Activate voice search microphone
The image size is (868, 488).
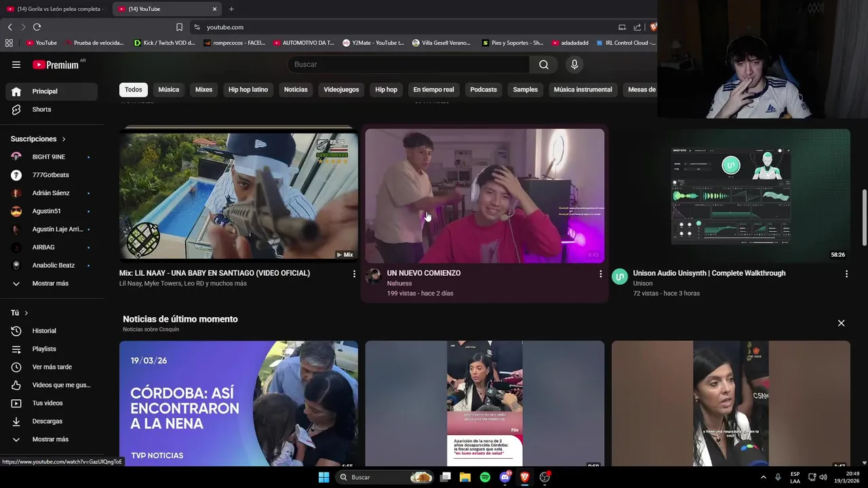pyautogui.click(x=574, y=64)
